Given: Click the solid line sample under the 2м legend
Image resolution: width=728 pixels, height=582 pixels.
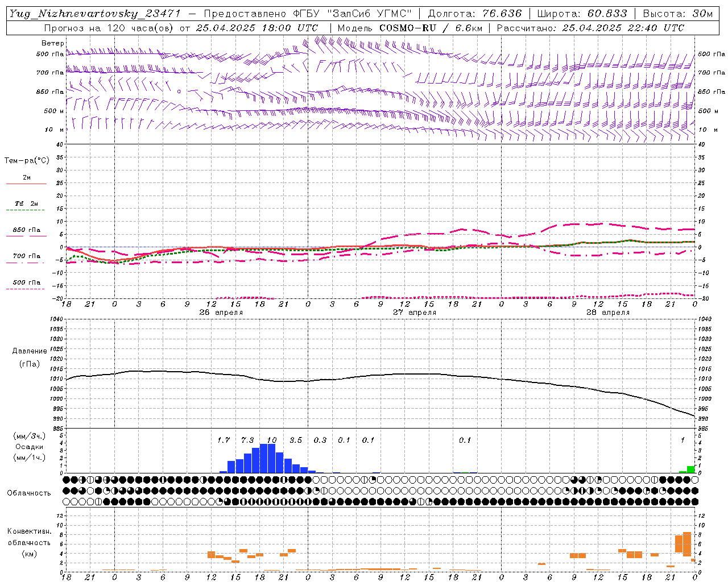Looking at the screenshot, I should coord(26,184).
